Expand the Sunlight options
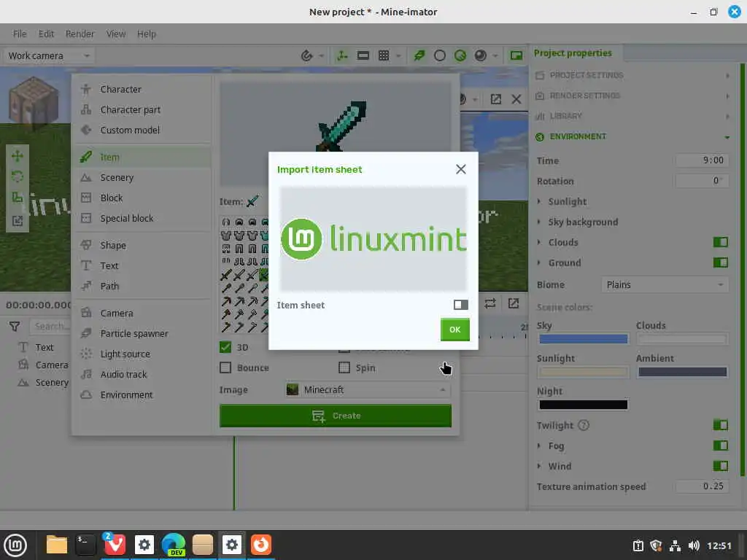This screenshot has height=560, width=747. coord(539,201)
